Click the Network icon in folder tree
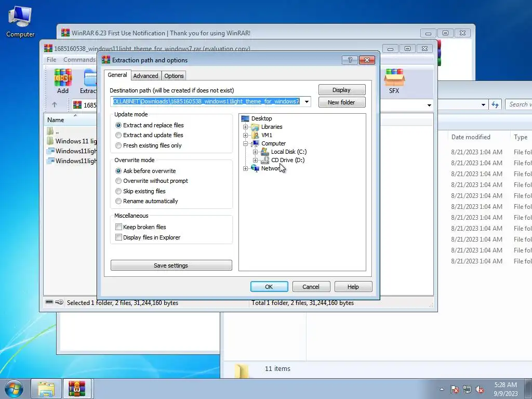The height and width of the screenshot is (399, 532). (x=255, y=168)
